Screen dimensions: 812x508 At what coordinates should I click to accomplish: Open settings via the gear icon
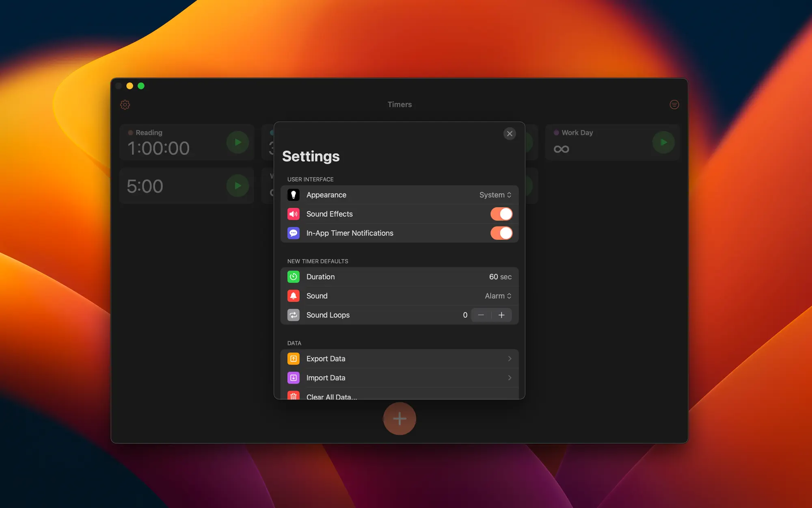125,105
